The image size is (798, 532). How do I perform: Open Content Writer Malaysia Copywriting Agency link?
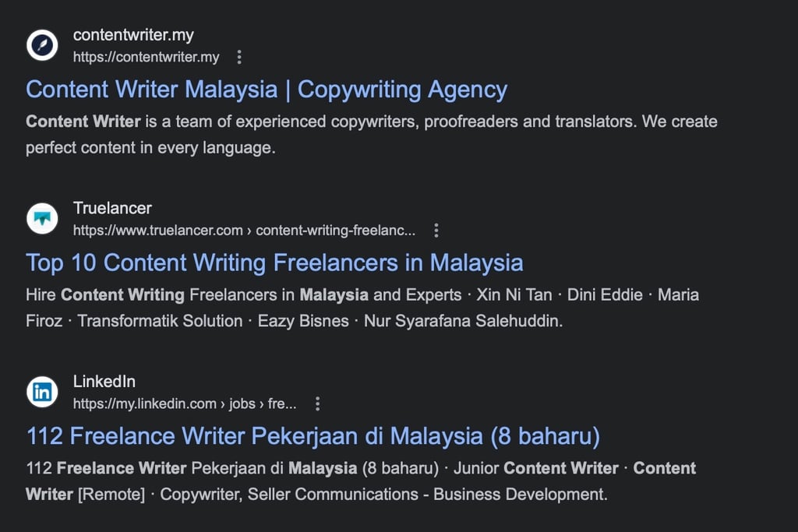point(267,90)
